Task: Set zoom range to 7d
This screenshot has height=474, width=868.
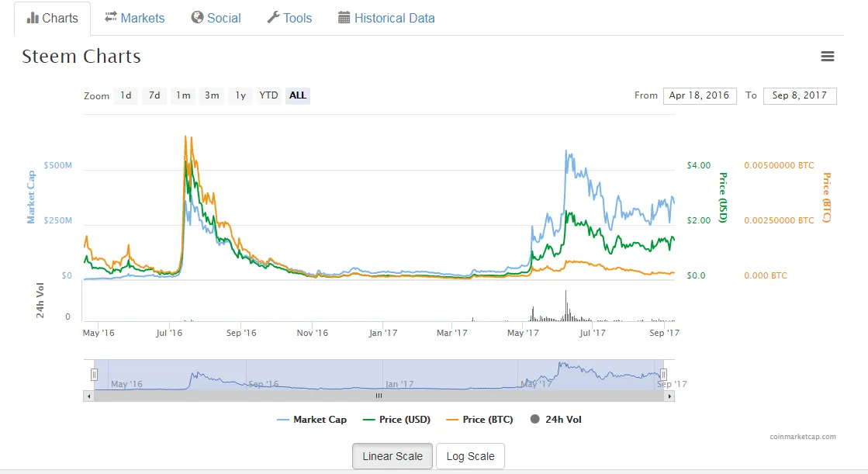Action: (154, 95)
